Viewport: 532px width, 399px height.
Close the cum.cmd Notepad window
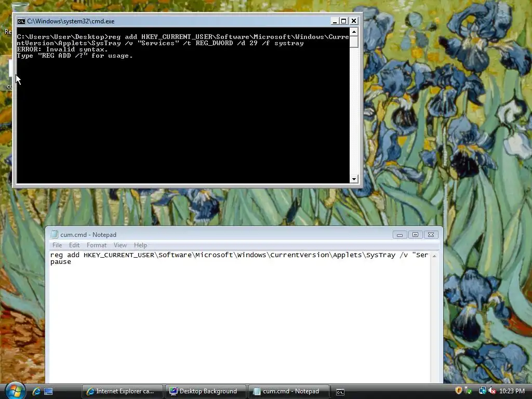point(431,235)
